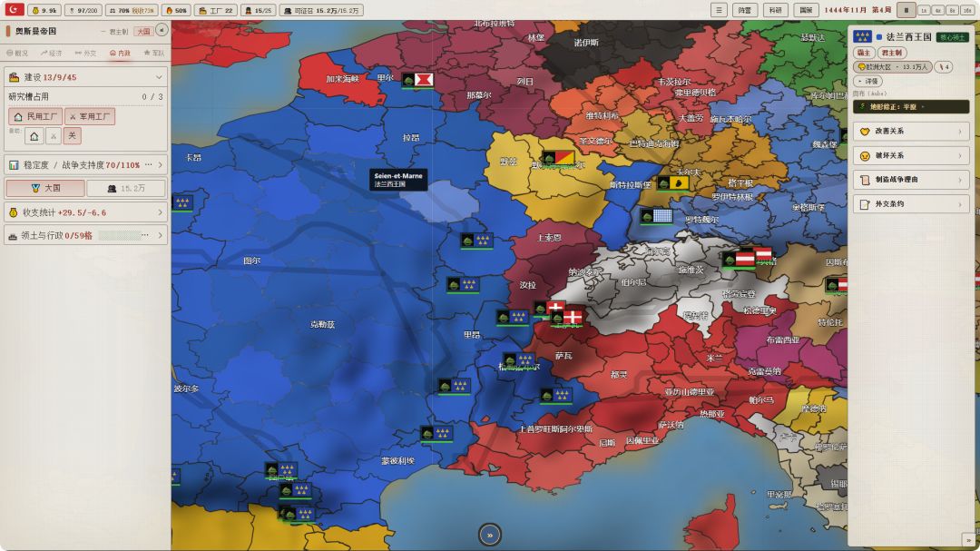Click the 地形修正: 平原 banner
The height and width of the screenshot is (551, 980).
[x=911, y=107]
